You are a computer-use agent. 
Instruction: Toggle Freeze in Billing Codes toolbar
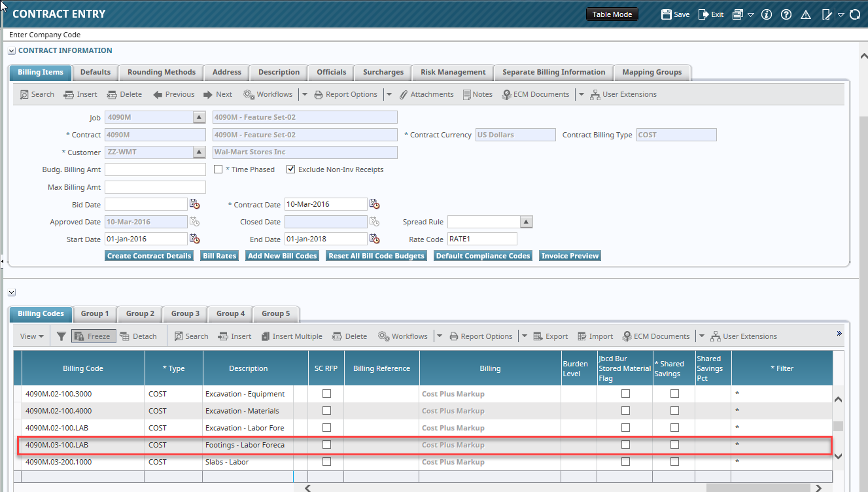(x=92, y=336)
